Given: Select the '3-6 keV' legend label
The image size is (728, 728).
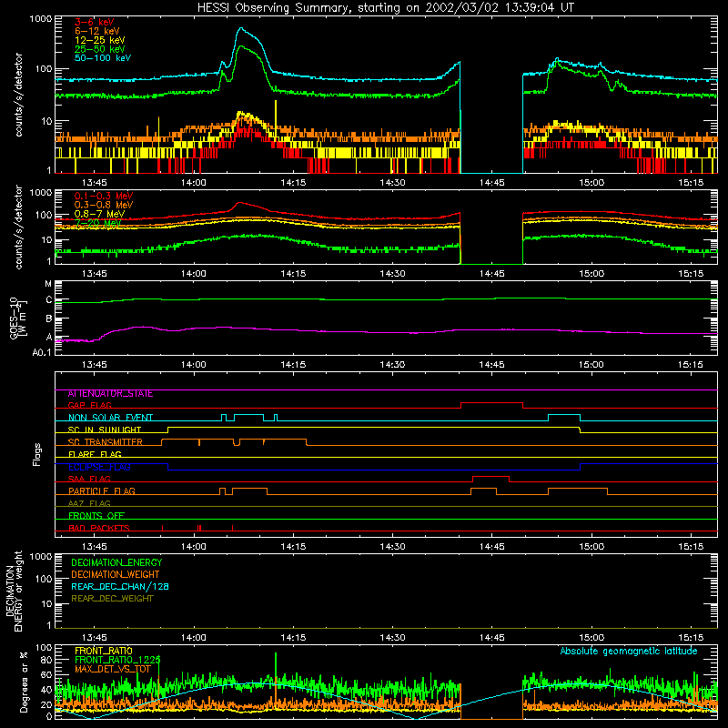Looking at the screenshot, I should pos(94,22).
